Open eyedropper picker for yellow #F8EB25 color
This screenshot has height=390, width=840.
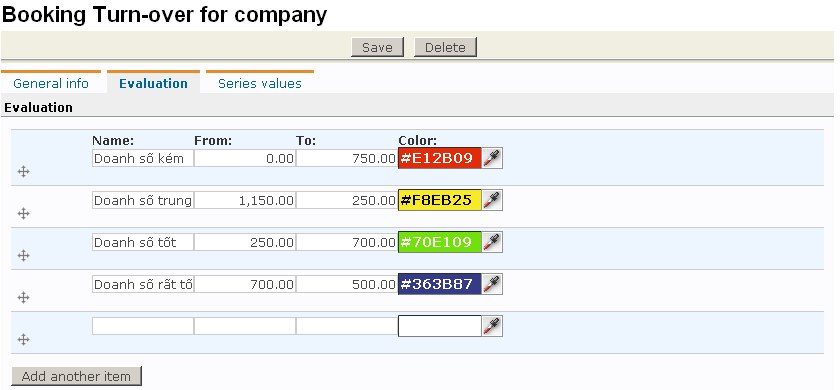click(x=492, y=200)
